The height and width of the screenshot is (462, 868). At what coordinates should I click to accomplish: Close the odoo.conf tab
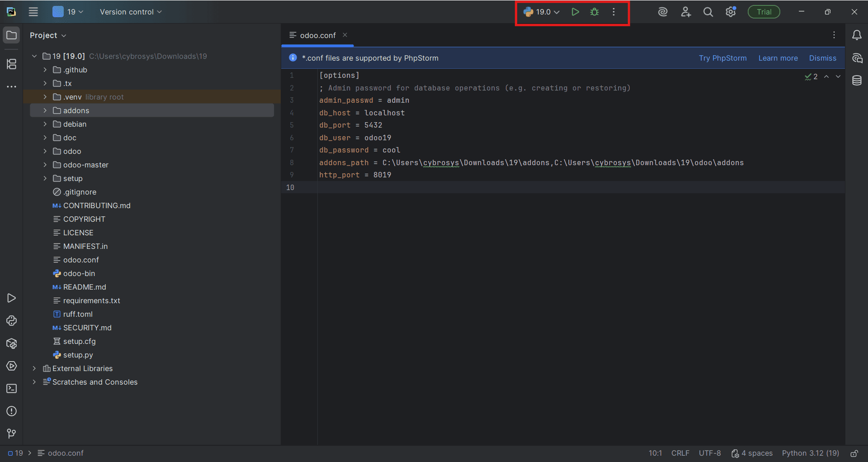[x=345, y=35]
